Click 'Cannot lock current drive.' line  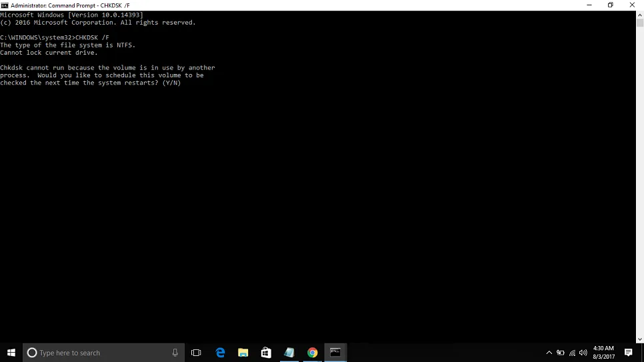[49, 53]
